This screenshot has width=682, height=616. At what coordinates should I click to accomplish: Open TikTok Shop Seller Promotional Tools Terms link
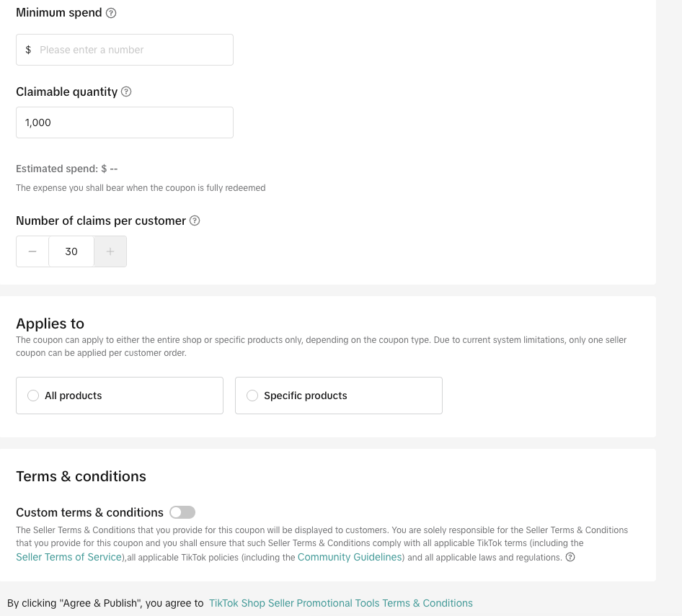[341, 603]
